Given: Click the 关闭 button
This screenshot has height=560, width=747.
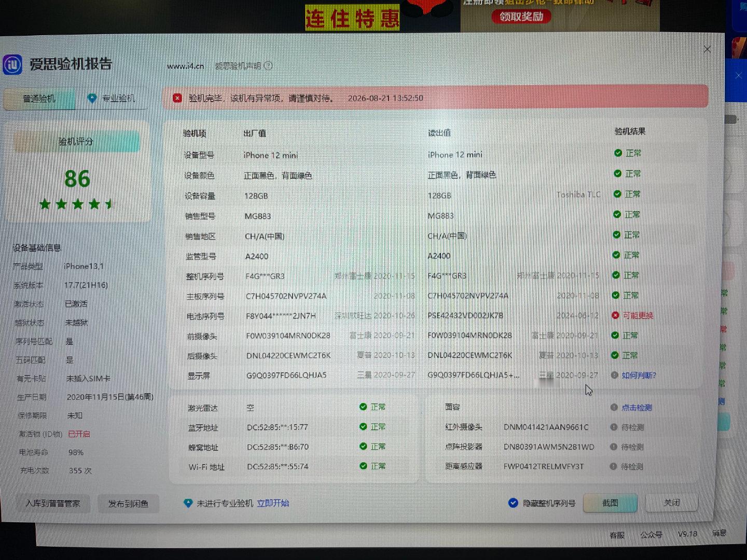Looking at the screenshot, I should (671, 502).
